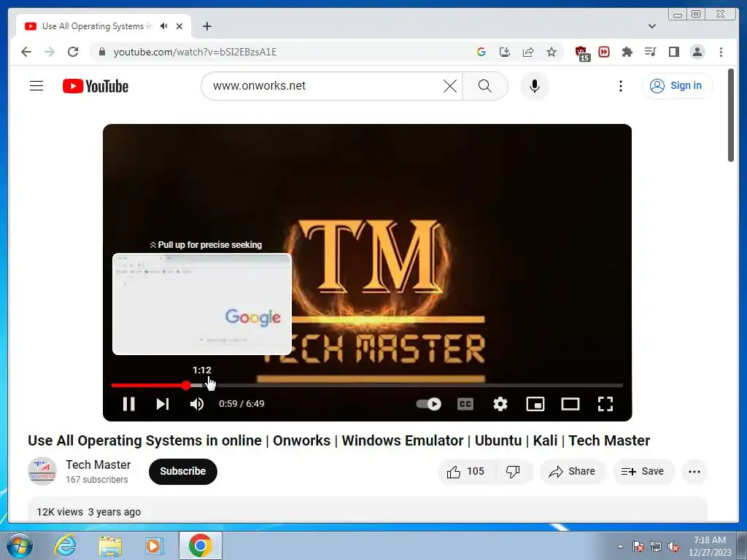
Task: Mute the video volume
Action: point(197,404)
